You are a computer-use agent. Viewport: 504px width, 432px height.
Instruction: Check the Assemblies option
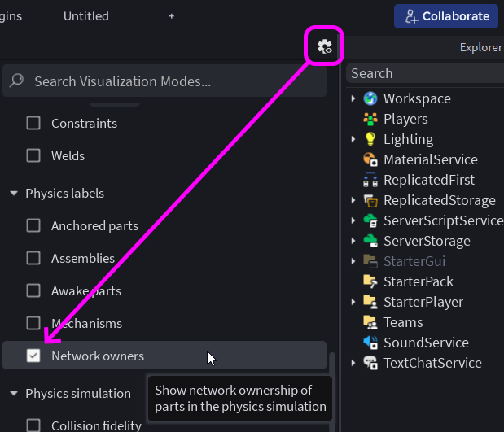[33, 258]
